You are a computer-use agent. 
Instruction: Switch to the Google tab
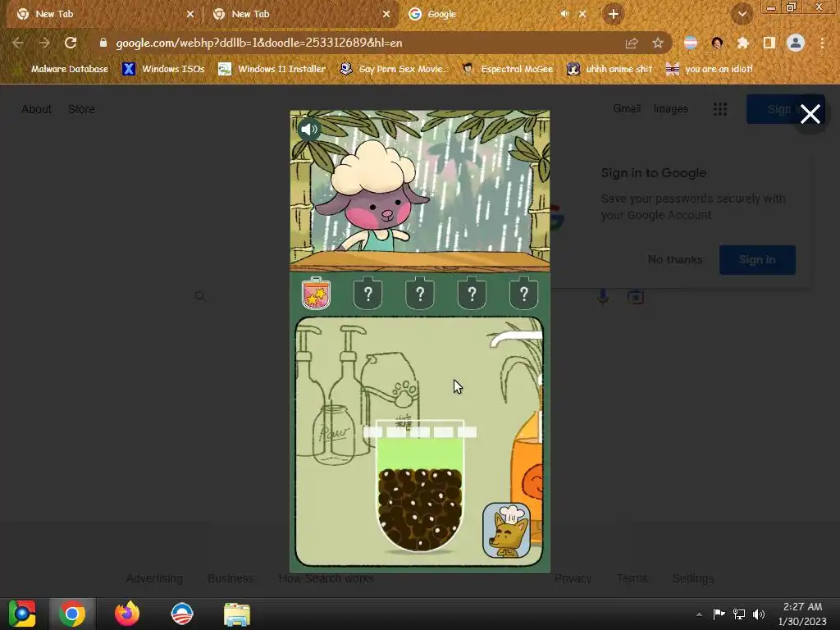(x=482, y=15)
